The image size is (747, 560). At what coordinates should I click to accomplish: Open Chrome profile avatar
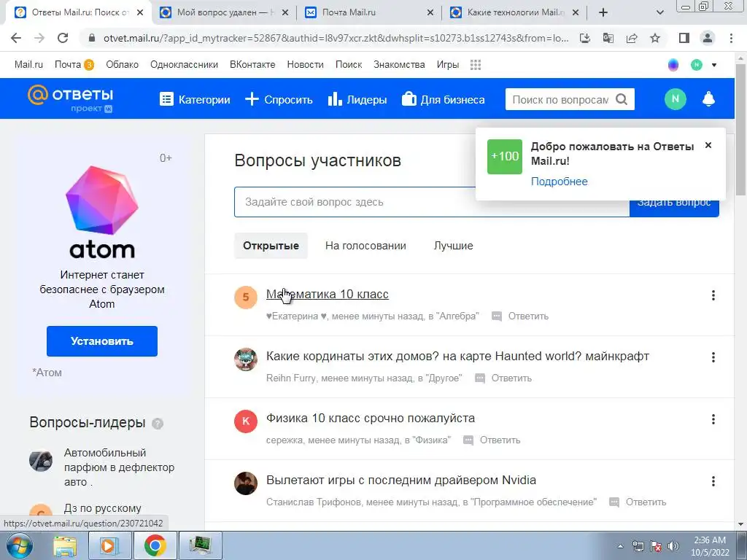click(x=708, y=38)
